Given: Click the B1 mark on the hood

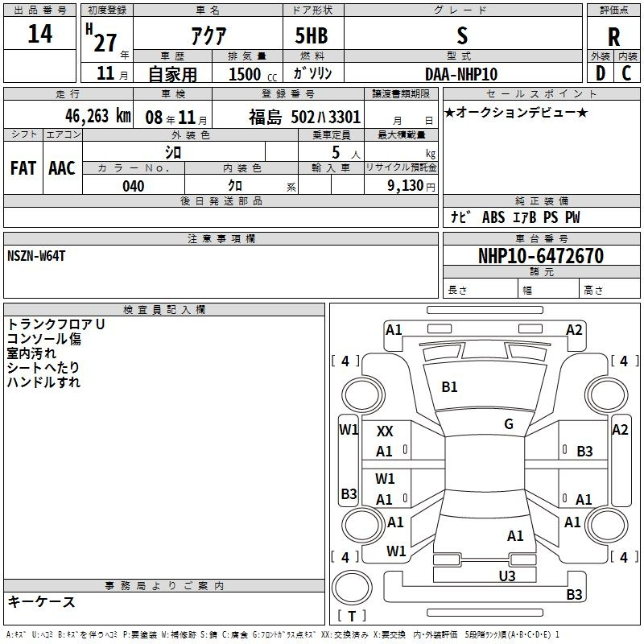Looking at the screenshot, I should (449, 387).
